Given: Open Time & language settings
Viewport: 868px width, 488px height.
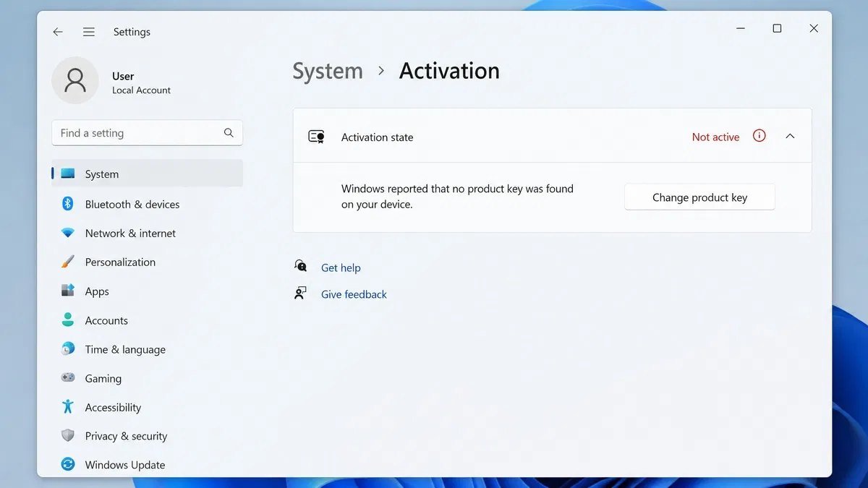Looking at the screenshot, I should coord(147,348).
